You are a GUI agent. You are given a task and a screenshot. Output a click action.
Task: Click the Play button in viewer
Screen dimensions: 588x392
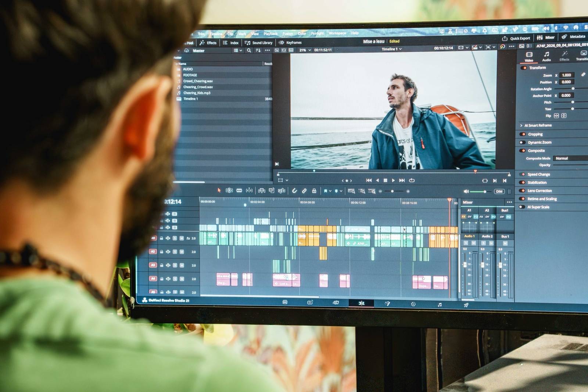393,180
